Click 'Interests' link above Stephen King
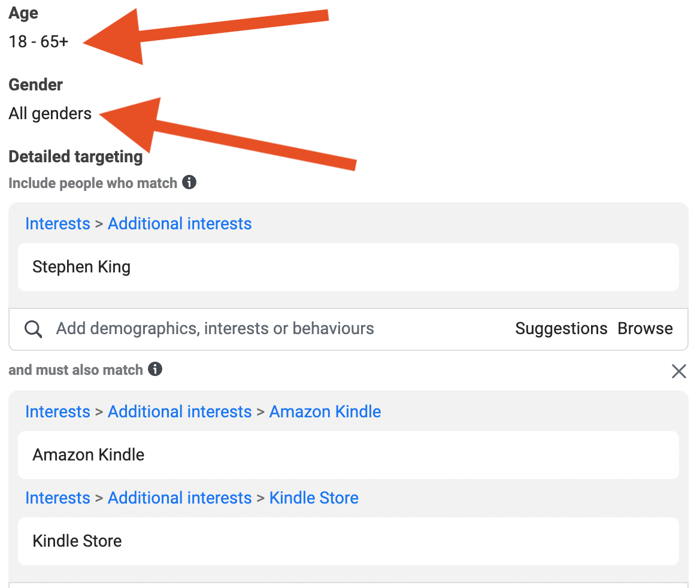The image size is (700, 588). [x=57, y=224]
